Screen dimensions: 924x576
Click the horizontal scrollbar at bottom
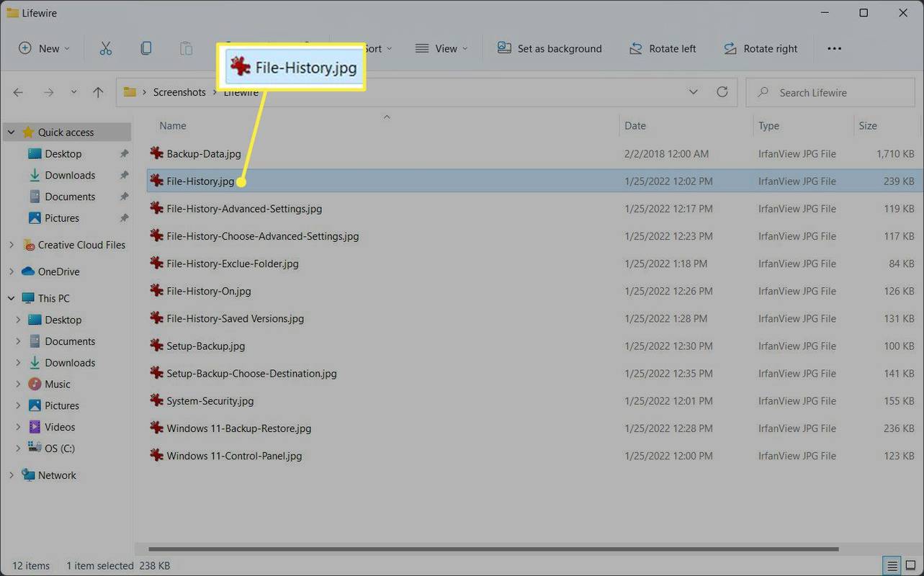[x=493, y=549]
